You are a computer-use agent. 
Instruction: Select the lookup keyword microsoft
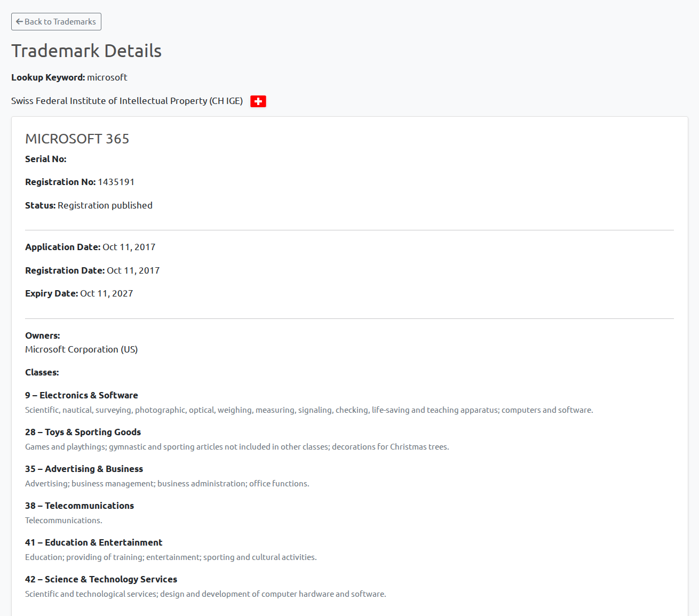pos(107,77)
